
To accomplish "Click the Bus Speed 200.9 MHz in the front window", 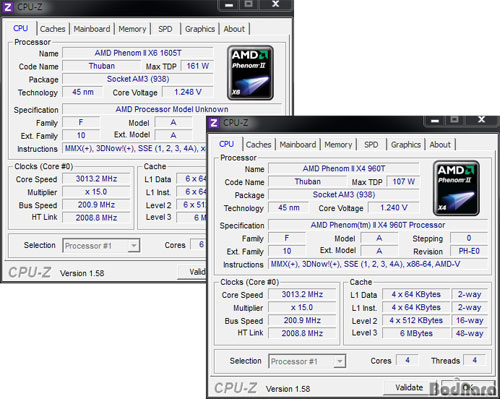I will [x=302, y=320].
